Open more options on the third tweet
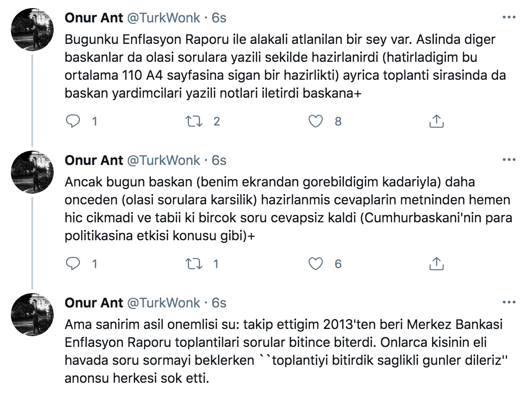This screenshot has width=532, height=398. coord(509,303)
